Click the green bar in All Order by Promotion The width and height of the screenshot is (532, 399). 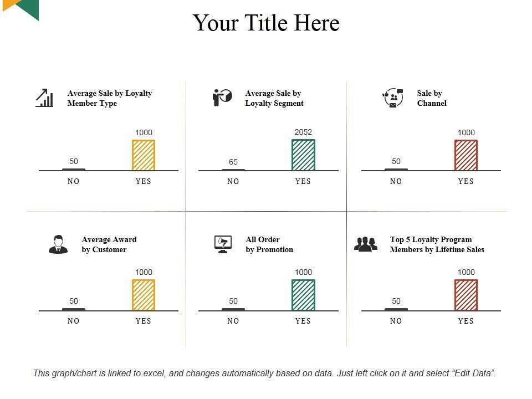click(303, 295)
